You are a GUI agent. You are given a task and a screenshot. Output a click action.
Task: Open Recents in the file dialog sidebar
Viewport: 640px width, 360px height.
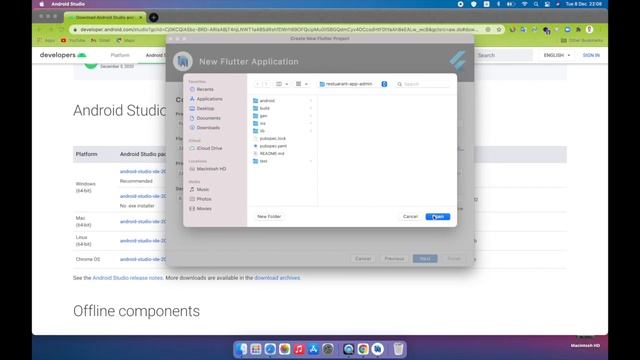[205, 89]
